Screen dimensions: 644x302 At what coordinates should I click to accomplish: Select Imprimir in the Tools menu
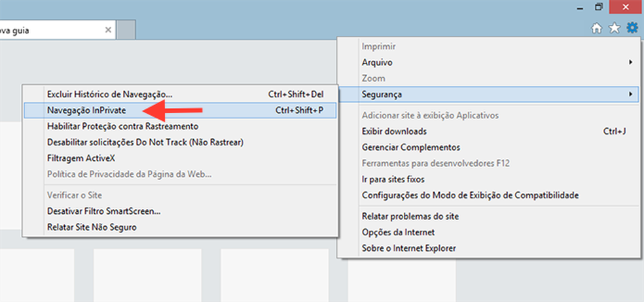[x=488, y=47]
